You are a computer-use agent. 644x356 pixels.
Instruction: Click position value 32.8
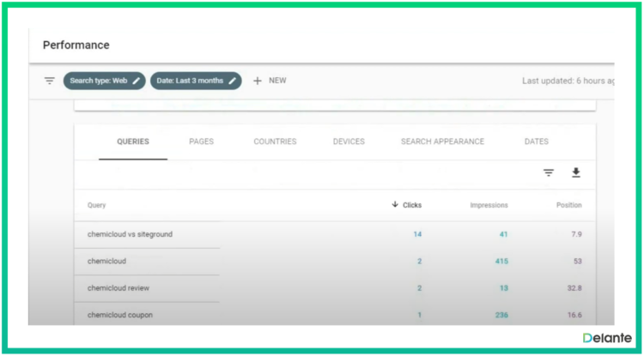click(x=574, y=288)
